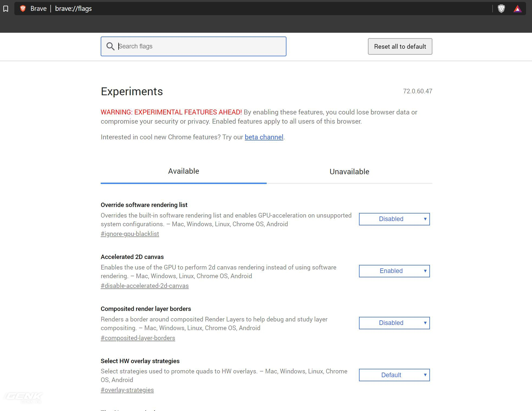The height and width of the screenshot is (411, 532).
Task: Open the Override software rendering list dropdown
Action: pyautogui.click(x=394, y=219)
